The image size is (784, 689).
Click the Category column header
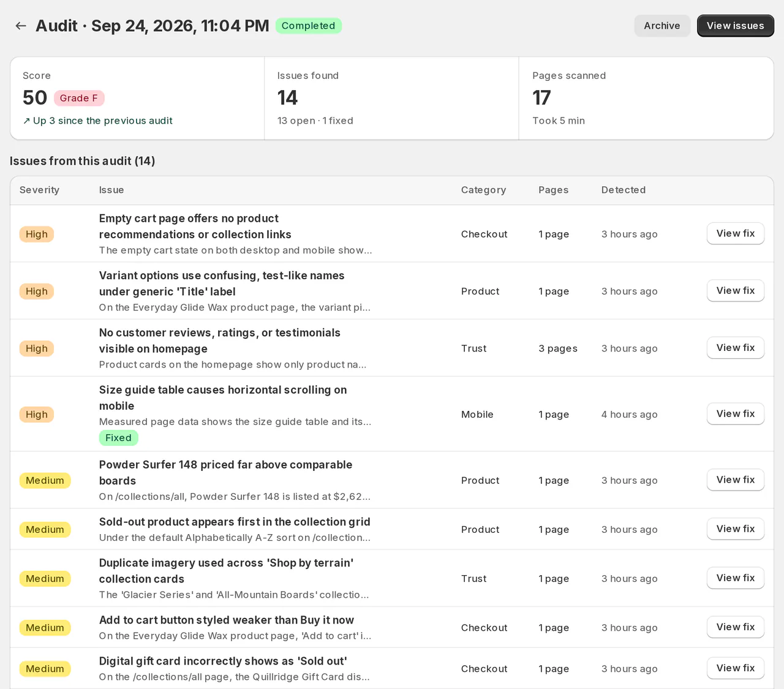point(483,190)
